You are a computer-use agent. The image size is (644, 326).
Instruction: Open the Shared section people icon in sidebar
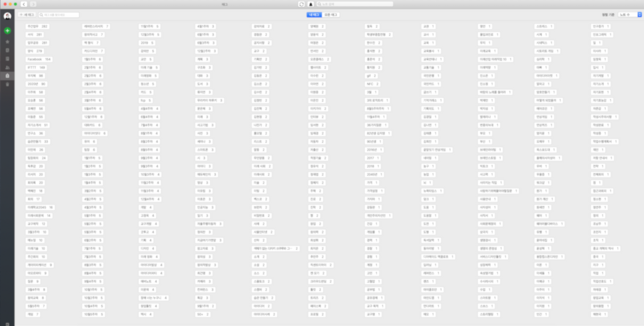(x=7, y=67)
